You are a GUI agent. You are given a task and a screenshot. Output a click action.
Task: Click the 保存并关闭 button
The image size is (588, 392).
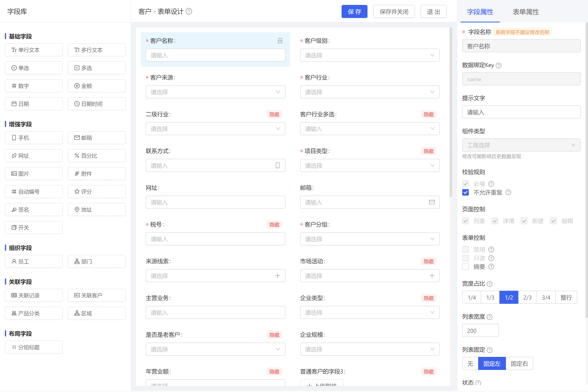(394, 12)
